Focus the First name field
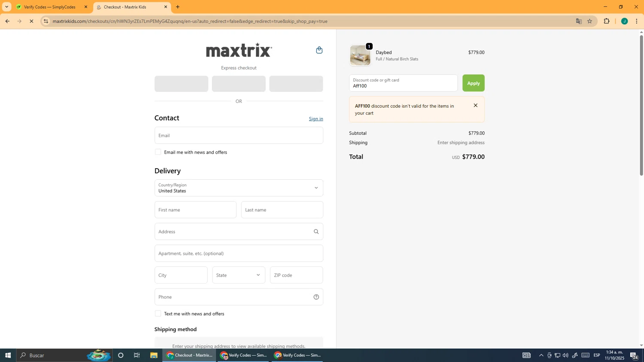 195,210
